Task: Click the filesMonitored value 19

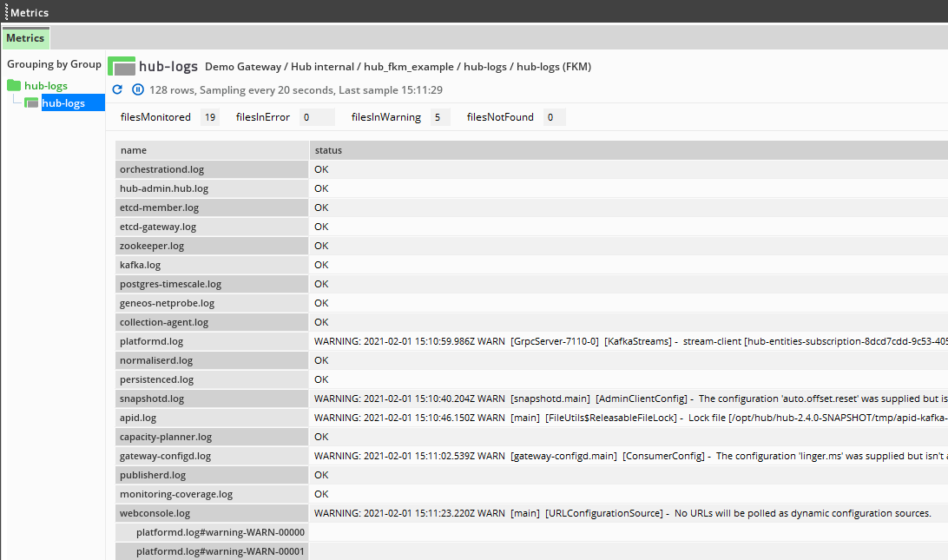Action: click(x=209, y=117)
